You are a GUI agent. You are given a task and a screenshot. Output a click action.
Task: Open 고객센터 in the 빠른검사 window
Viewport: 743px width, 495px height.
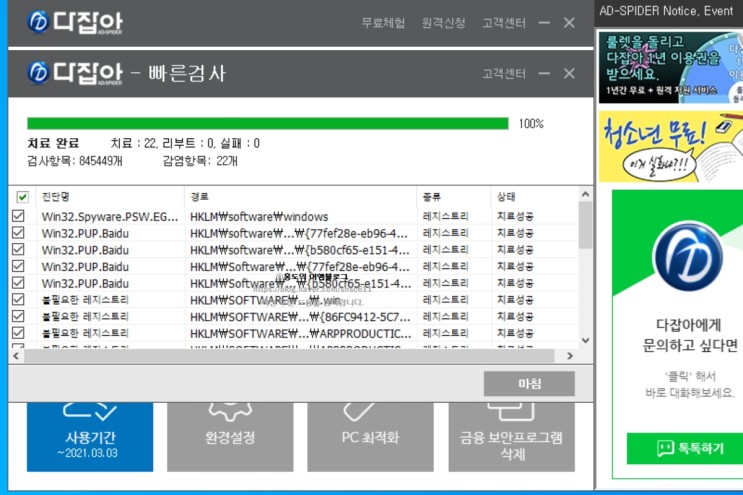pos(504,73)
